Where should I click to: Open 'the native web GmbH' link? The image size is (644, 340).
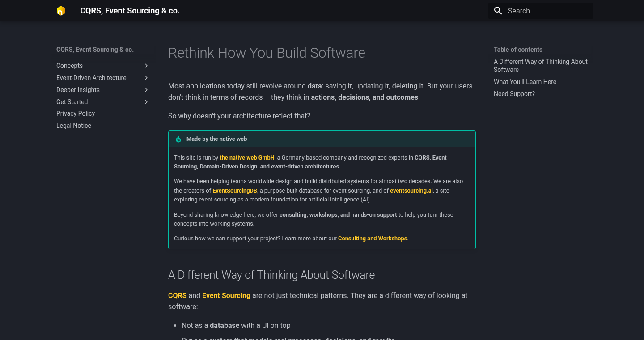[247, 158]
